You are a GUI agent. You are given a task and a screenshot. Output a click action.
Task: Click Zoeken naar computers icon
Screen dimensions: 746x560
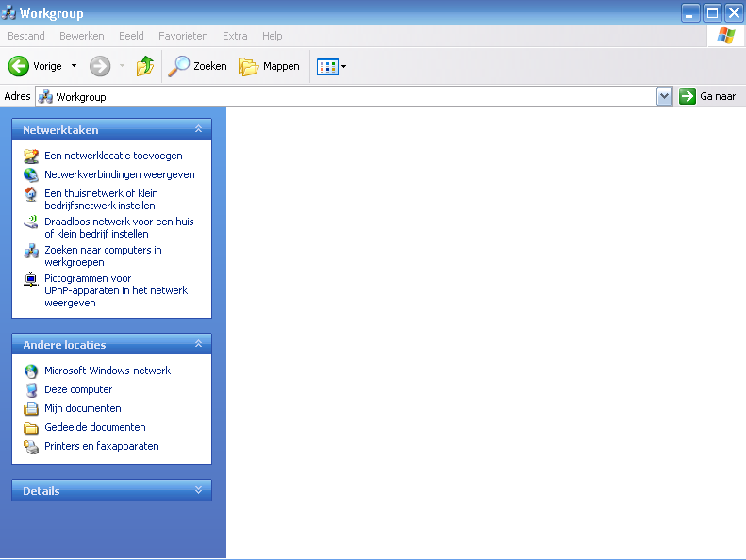pyautogui.click(x=31, y=251)
